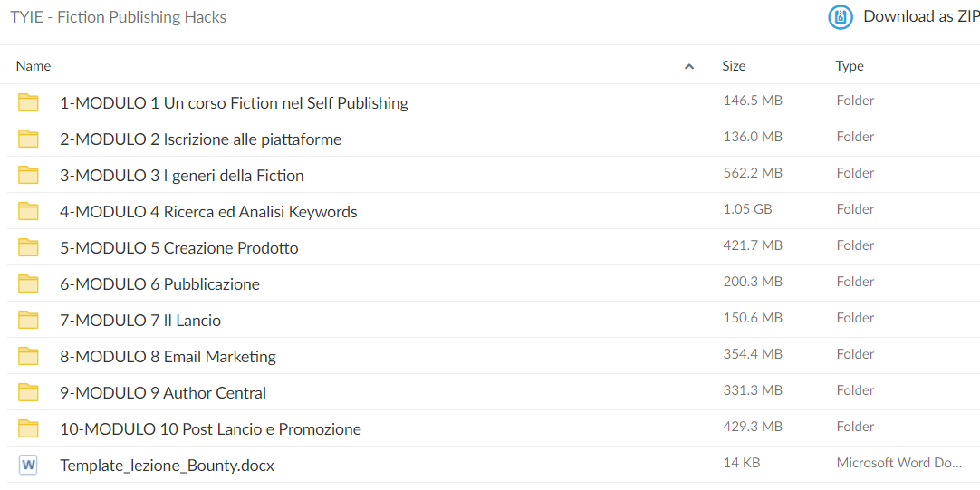Click folder icon beside MODULO 10 Post Lancio
The height and width of the screenshot is (490, 980).
tap(28, 428)
